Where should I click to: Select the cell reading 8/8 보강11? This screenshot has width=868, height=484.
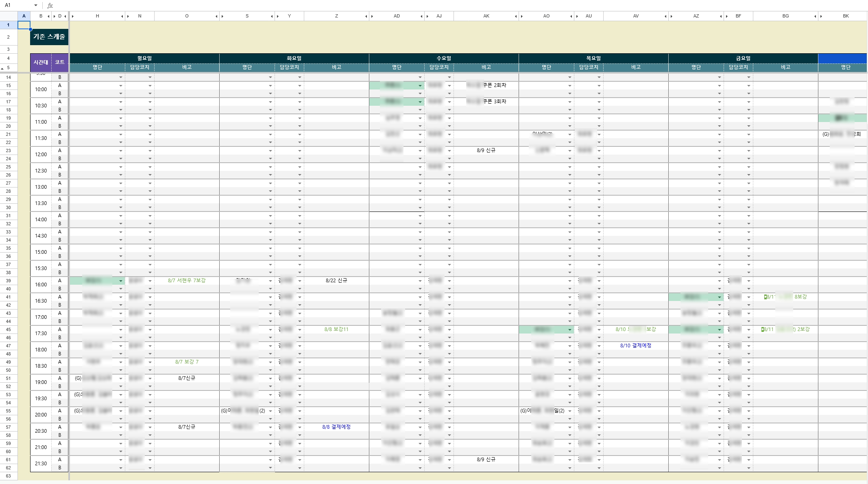[x=336, y=329]
